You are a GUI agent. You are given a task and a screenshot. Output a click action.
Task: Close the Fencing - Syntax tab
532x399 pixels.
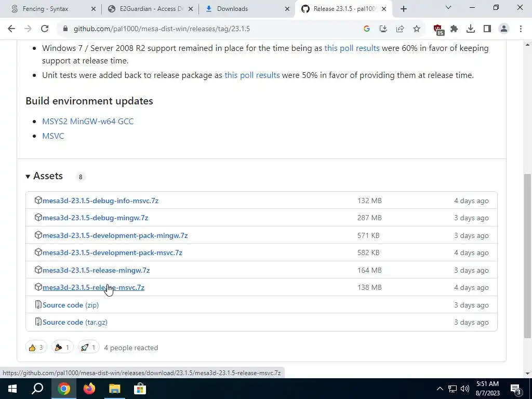(x=94, y=9)
